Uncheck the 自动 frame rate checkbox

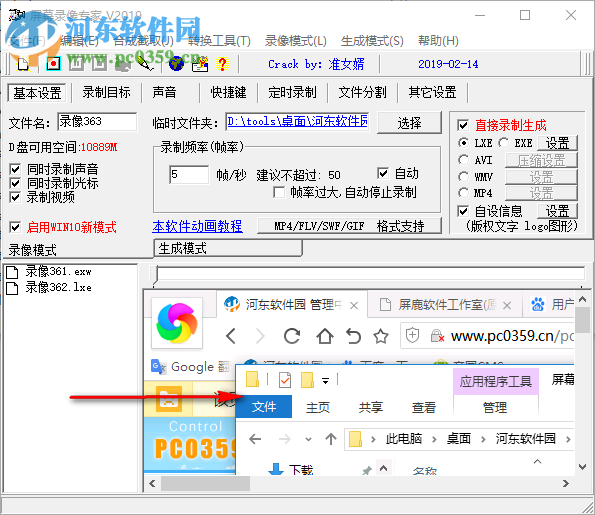click(x=383, y=173)
